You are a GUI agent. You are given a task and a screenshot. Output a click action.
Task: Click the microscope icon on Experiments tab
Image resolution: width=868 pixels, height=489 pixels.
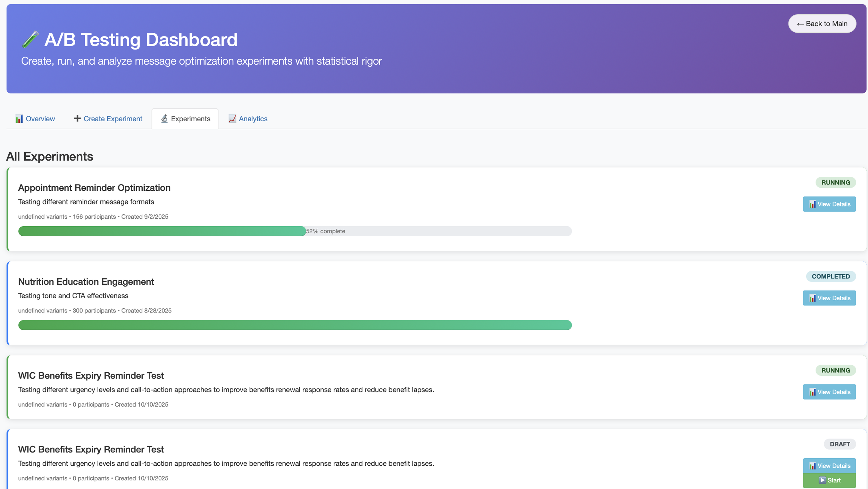tap(164, 119)
